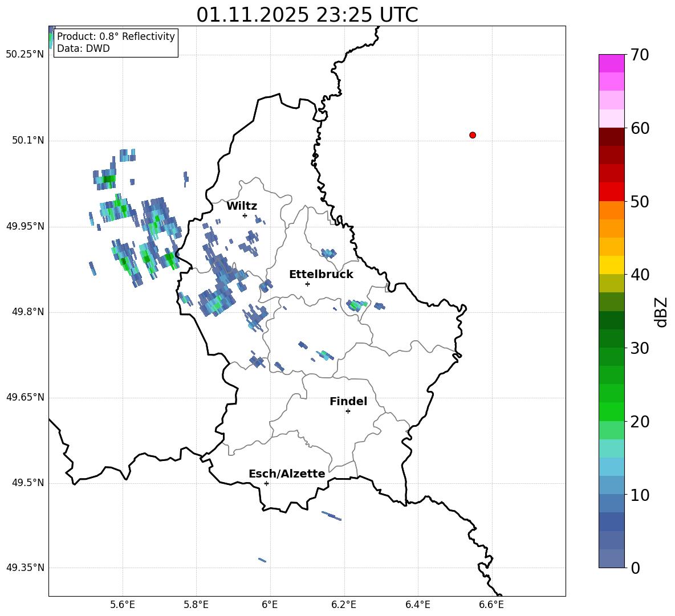Click the Data: DWD text
The height and width of the screenshot is (616, 675).
click(x=83, y=48)
